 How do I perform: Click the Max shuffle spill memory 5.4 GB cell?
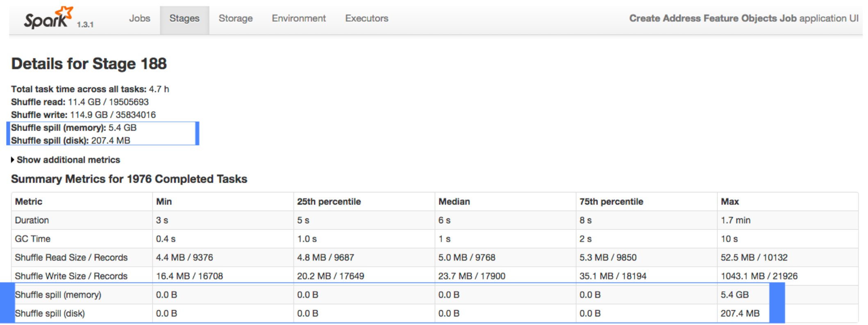(734, 295)
